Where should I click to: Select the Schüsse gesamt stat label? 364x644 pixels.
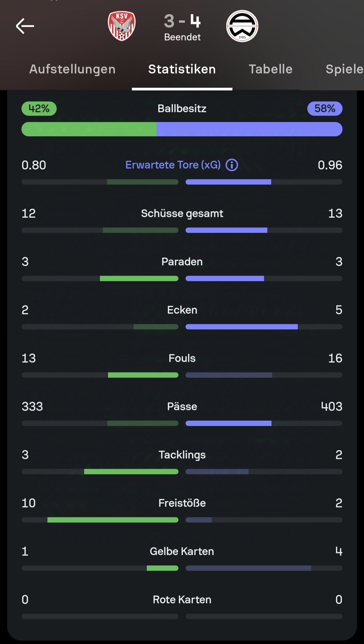tap(182, 213)
